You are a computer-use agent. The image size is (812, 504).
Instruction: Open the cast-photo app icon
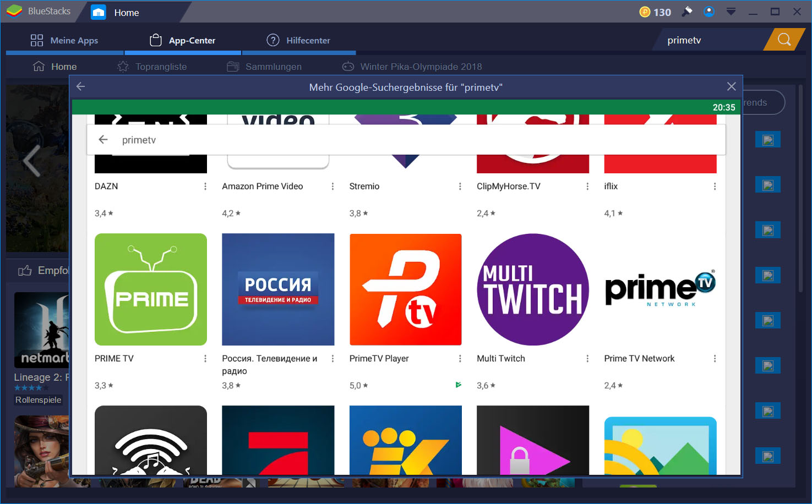(661, 446)
